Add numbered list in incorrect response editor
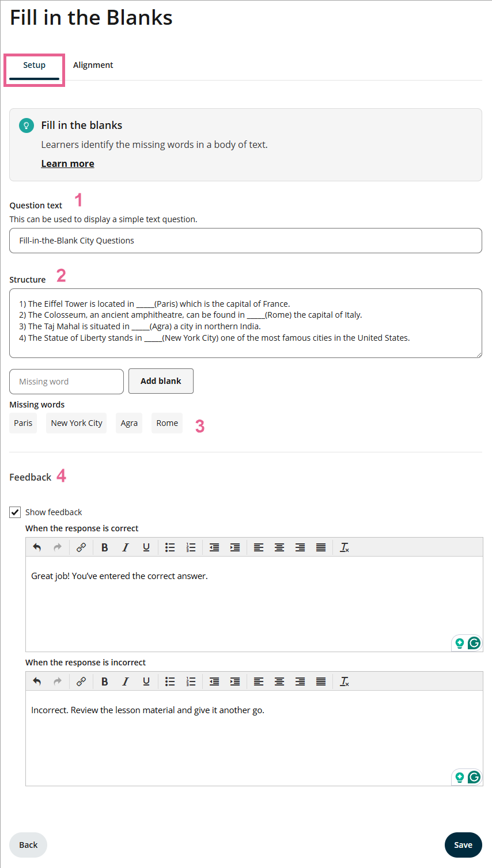Screen dimensions: 492x868 (191, 682)
